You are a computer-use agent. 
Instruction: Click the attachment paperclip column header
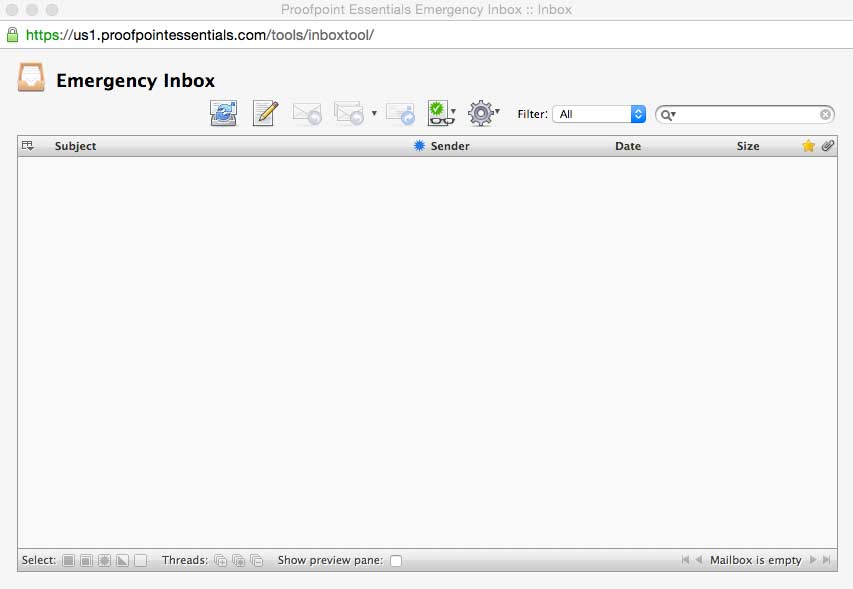point(826,146)
